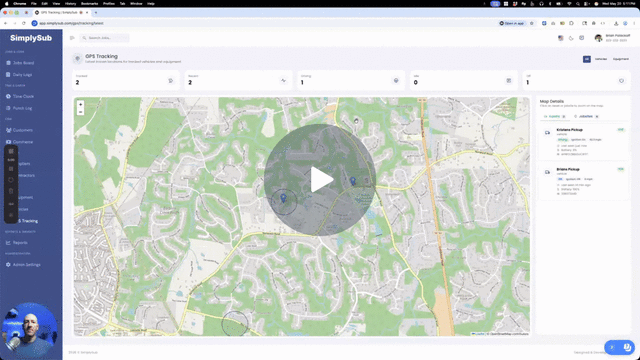Select Brians Pickup vehicle card
Screen dimensions: 640x360
584,182
